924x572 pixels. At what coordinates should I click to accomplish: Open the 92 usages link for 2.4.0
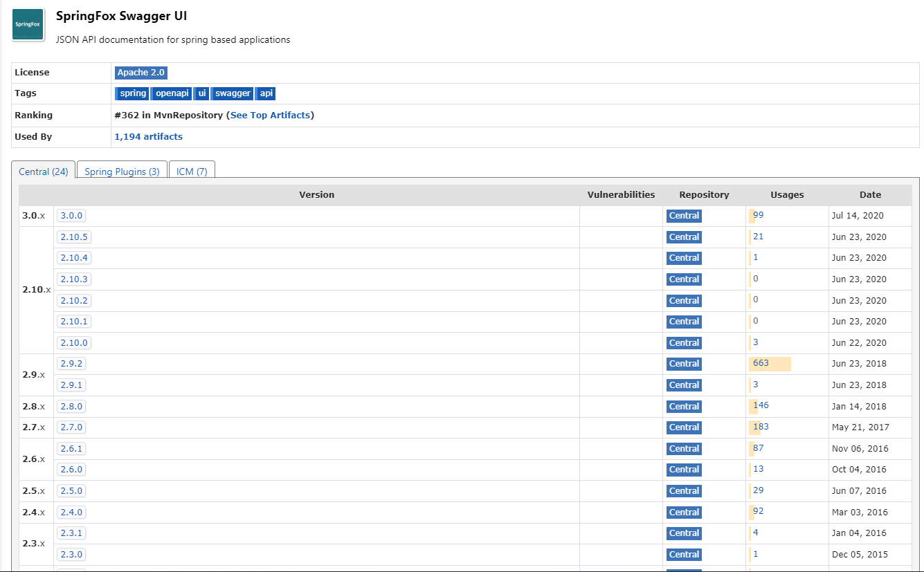click(x=759, y=512)
